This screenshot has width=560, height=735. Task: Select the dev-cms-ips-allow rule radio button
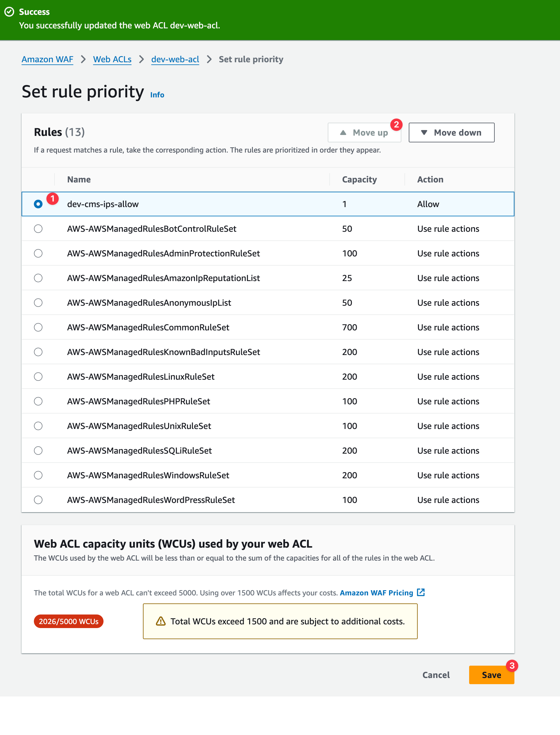[38, 204]
